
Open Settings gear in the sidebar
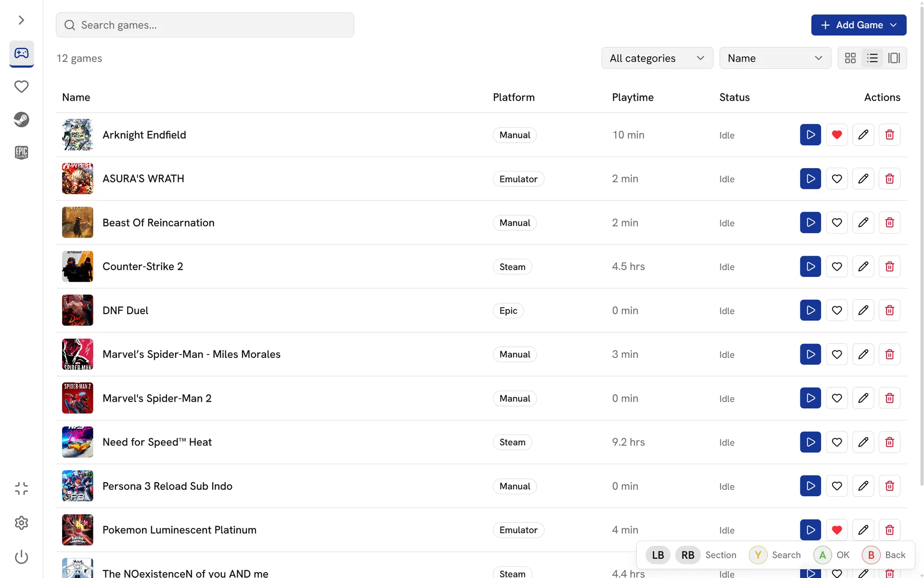[21, 523]
